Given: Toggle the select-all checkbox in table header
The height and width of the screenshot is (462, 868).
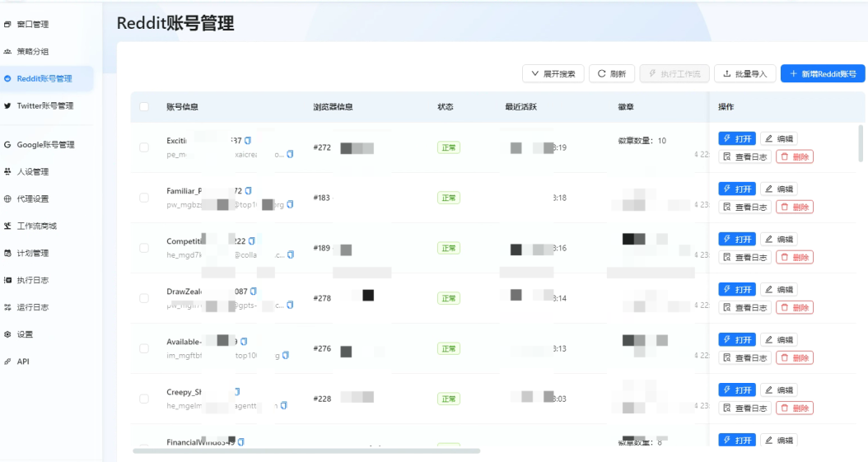Looking at the screenshot, I should [x=144, y=107].
